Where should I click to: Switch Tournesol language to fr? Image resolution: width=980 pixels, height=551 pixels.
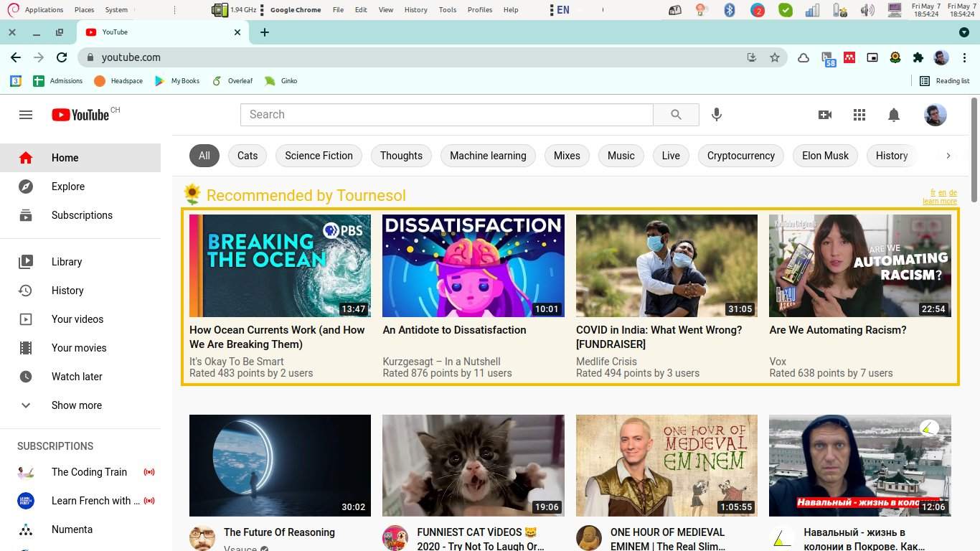coord(933,193)
